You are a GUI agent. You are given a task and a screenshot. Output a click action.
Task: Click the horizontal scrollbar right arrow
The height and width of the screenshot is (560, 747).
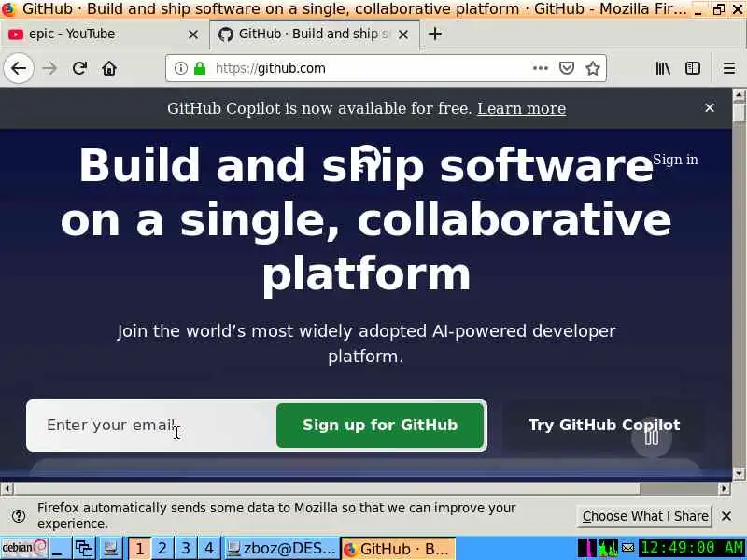pos(725,488)
